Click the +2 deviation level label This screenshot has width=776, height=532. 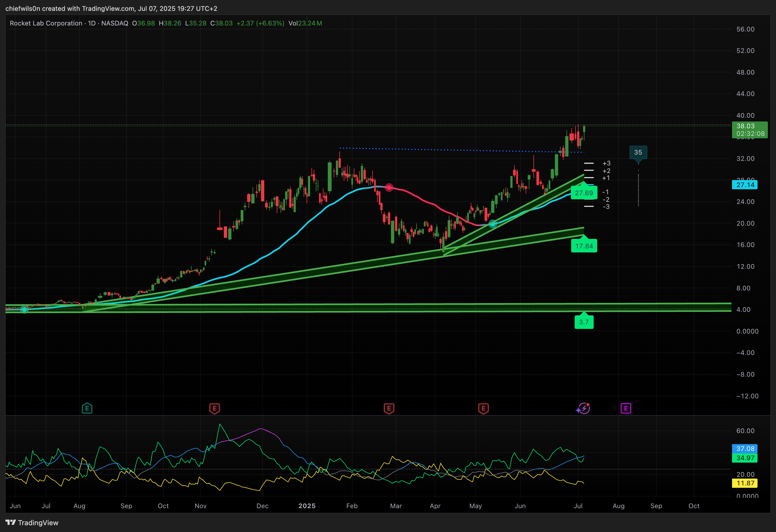606,171
